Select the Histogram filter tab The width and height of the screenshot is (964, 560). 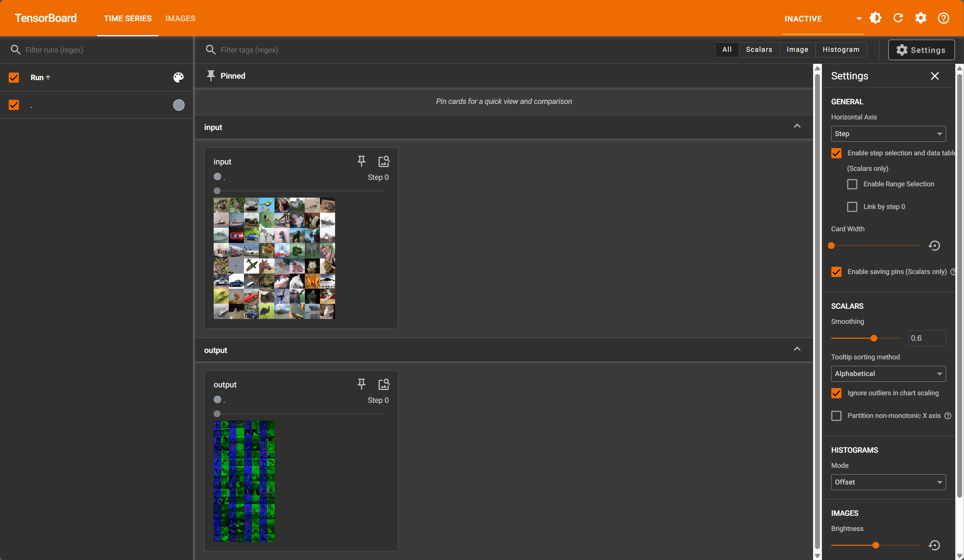[x=840, y=50]
